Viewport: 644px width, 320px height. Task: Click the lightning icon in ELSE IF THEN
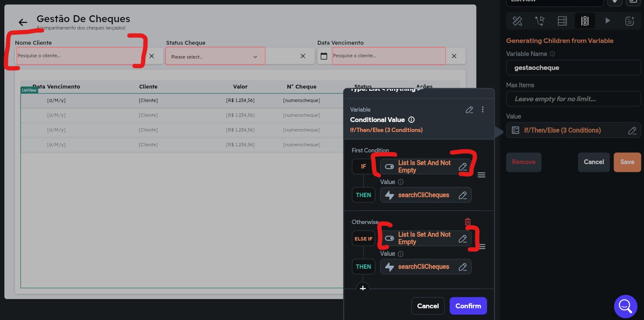pyautogui.click(x=389, y=267)
